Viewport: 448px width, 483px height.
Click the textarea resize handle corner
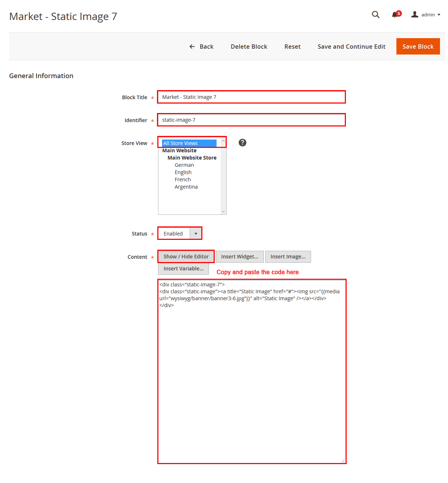[x=343, y=460]
